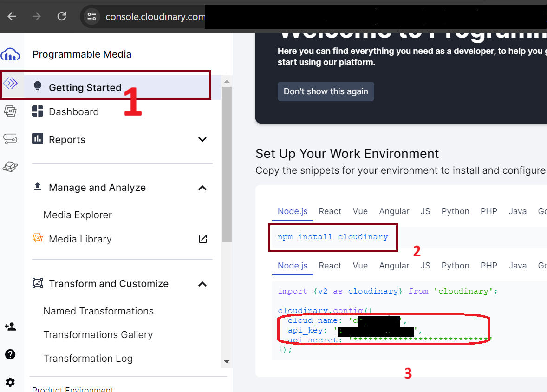The height and width of the screenshot is (392, 547).
Task: Click the import v2 as cloudinary code line
Action: (x=388, y=292)
